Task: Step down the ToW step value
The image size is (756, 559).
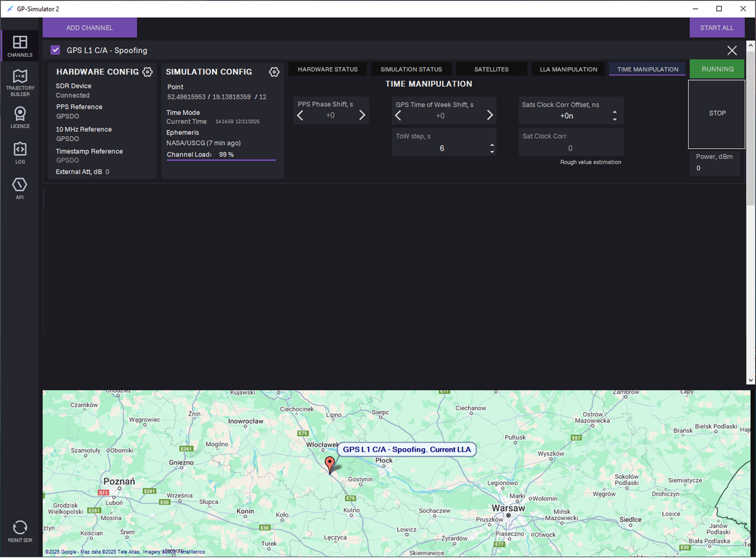Action: [x=492, y=152]
